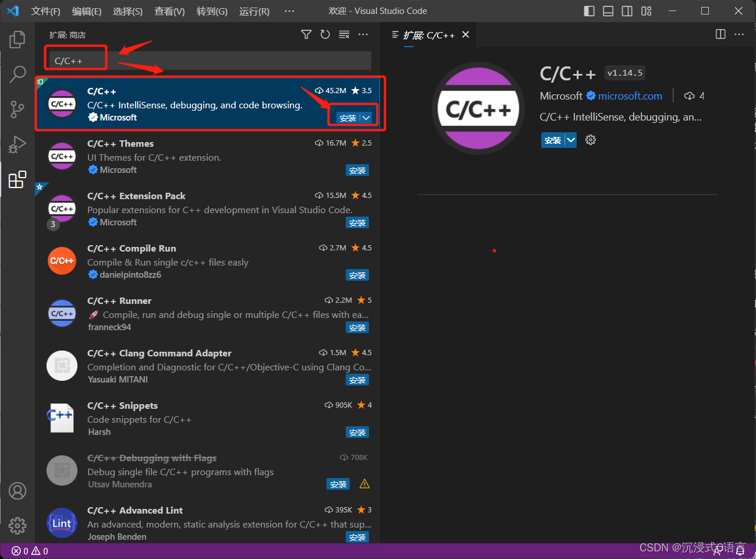Install C/C++ Snippets extension

click(357, 433)
